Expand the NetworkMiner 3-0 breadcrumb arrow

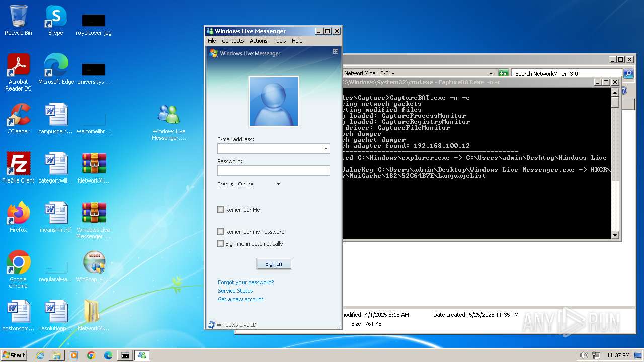[x=393, y=73]
